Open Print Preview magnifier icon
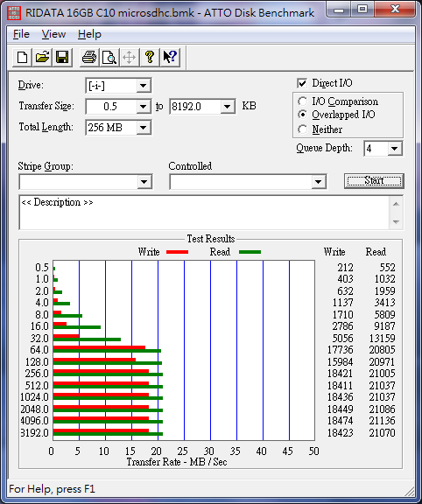Screen dimensions: 422x504 pyautogui.click(x=109, y=58)
